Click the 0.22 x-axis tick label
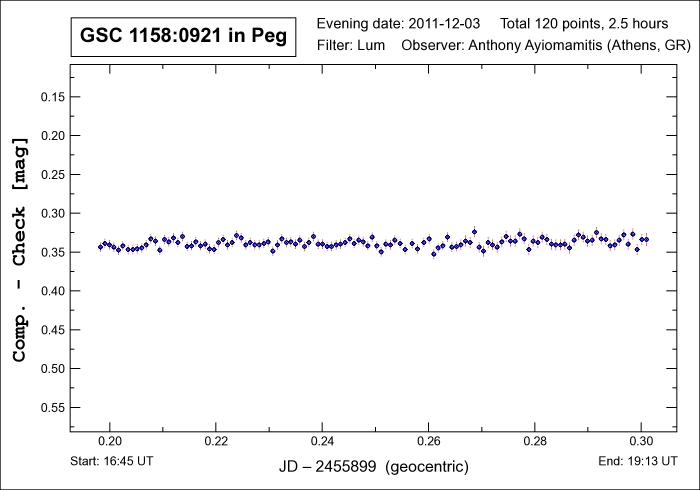The width and height of the screenshot is (700, 490). click(216, 440)
